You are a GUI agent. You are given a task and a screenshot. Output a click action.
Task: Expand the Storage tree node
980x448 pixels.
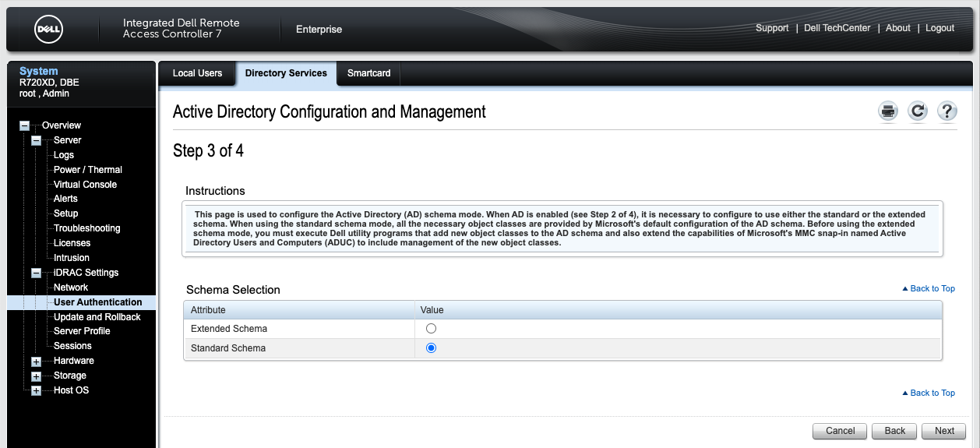click(36, 376)
